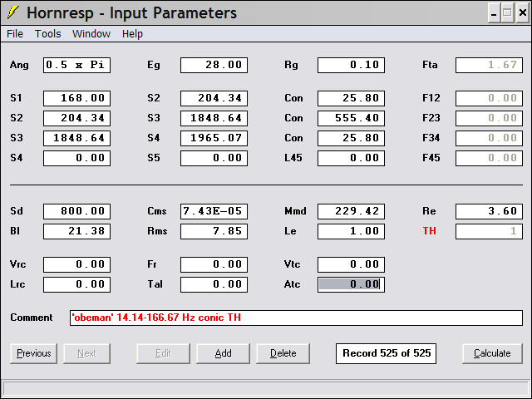The width and height of the screenshot is (532, 399).
Task: Click the Mmd label
Action: point(295,211)
